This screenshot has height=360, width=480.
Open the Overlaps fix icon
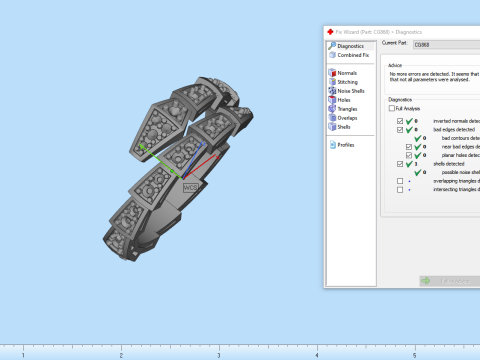[x=332, y=118]
